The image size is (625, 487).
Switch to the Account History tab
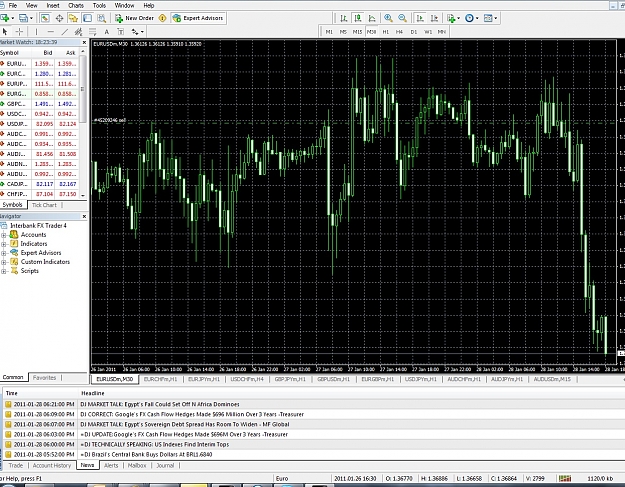click(x=52, y=465)
